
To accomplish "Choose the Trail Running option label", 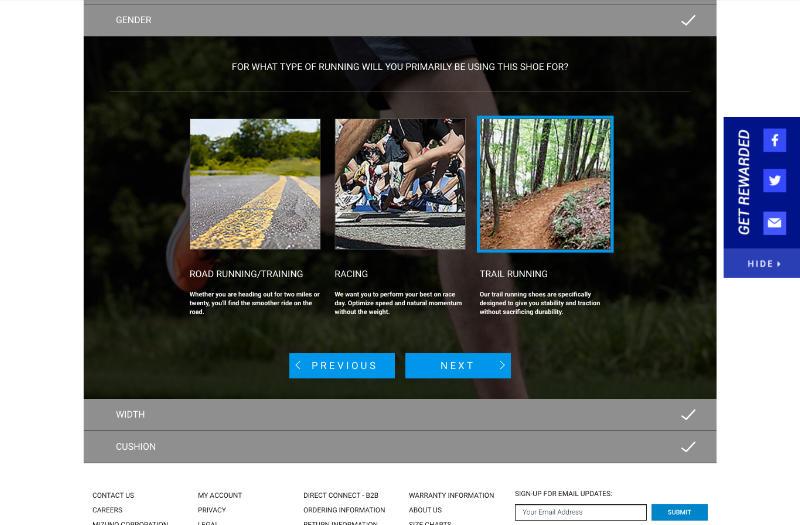I will coord(513,274).
